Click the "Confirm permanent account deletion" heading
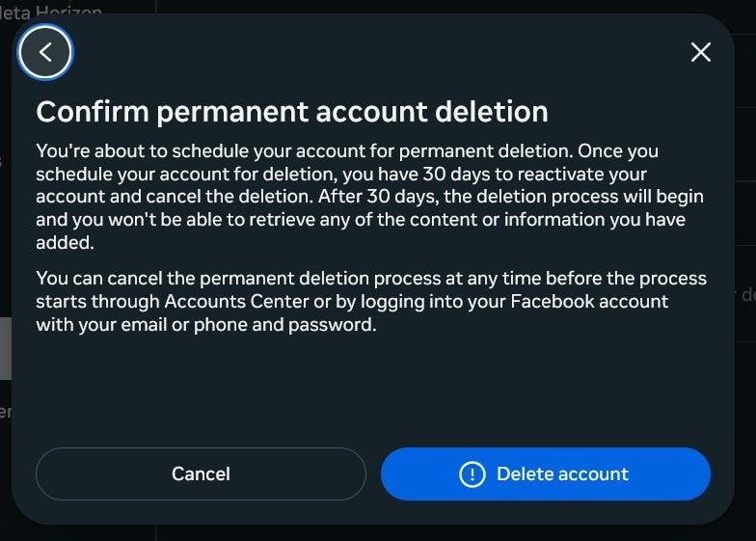 click(292, 111)
